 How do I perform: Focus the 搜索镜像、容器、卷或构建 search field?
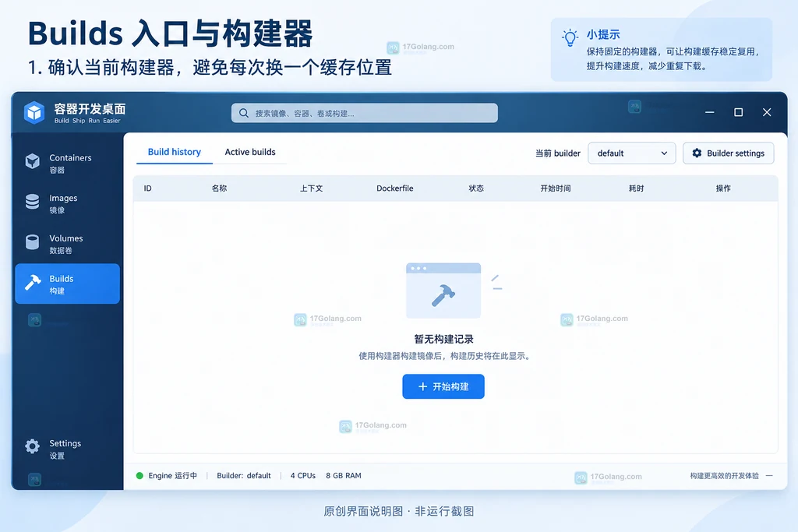[365, 113]
